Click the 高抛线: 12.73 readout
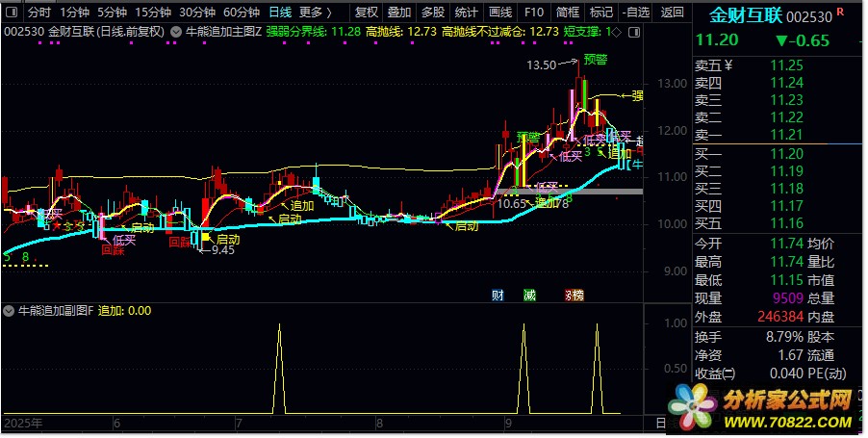 point(401,32)
